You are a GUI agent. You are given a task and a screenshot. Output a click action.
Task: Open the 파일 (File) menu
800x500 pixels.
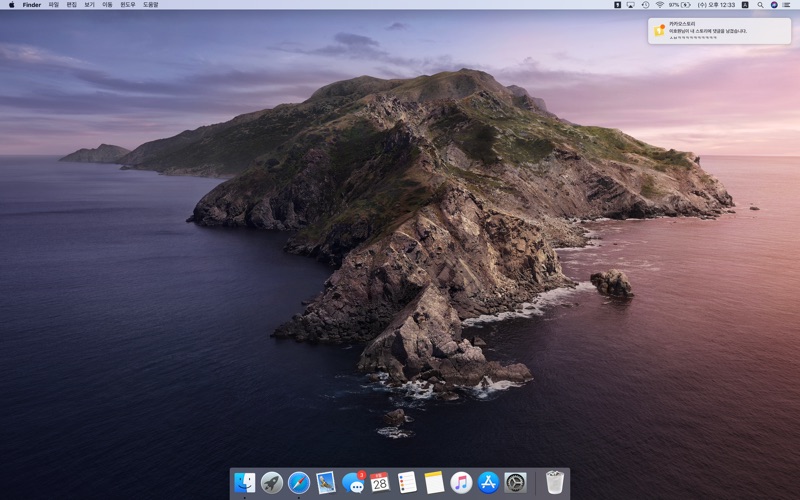tap(54, 5)
